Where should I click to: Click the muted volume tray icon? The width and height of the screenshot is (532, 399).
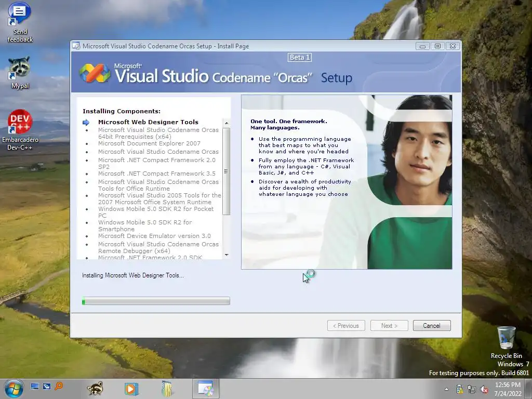point(484,389)
